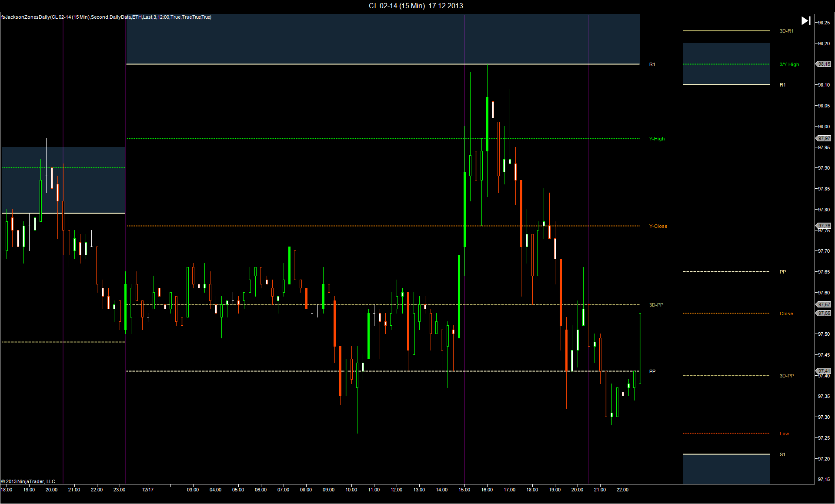Click the 97,41 price marker on the axis
The image size is (835, 504).
[x=824, y=371]
